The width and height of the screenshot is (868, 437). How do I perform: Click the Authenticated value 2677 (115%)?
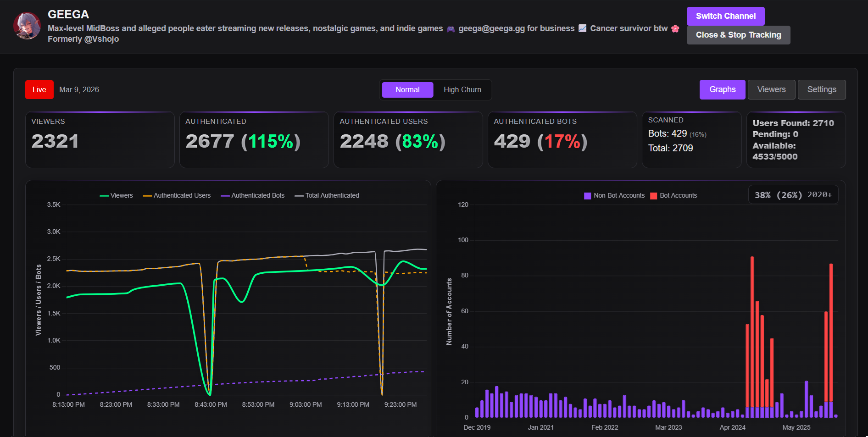coord(243,142)
